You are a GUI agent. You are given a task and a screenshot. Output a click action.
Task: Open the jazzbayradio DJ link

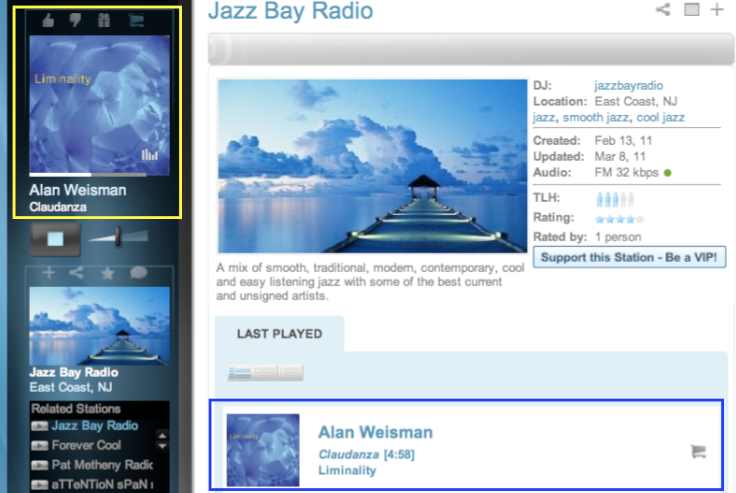coord(628,86)
